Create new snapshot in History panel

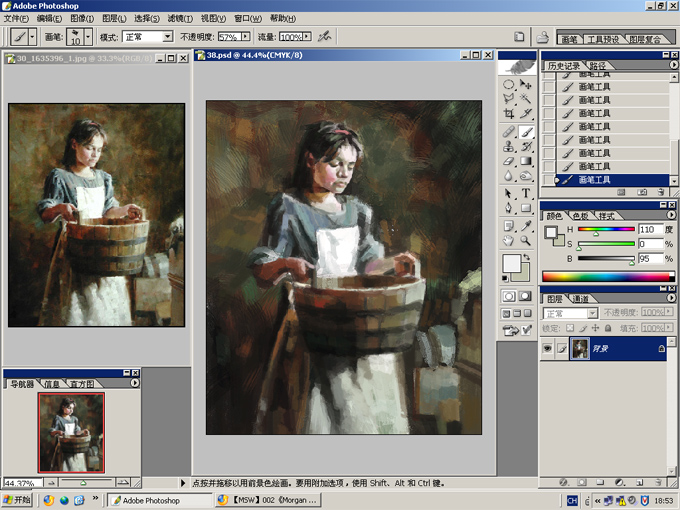(642, 192)
